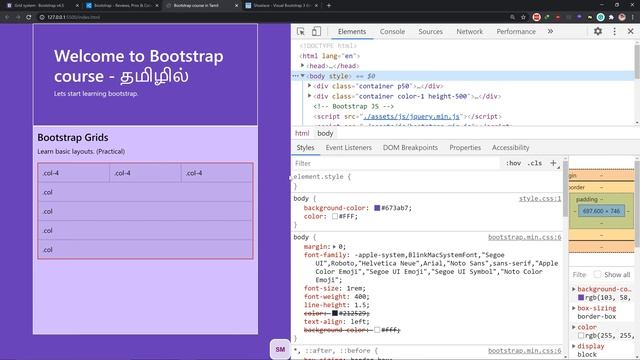
Task: Expand div container color-1 height-500 node
Action: pyautogui.click(x=310, y=96)
